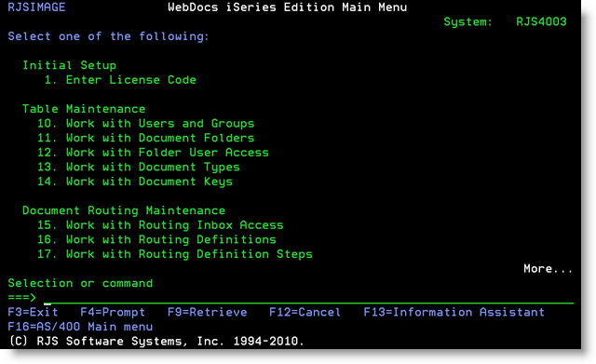The image size is (596, 364).
Task: Open Work with Document Keys item
Action: click(134, 182)
